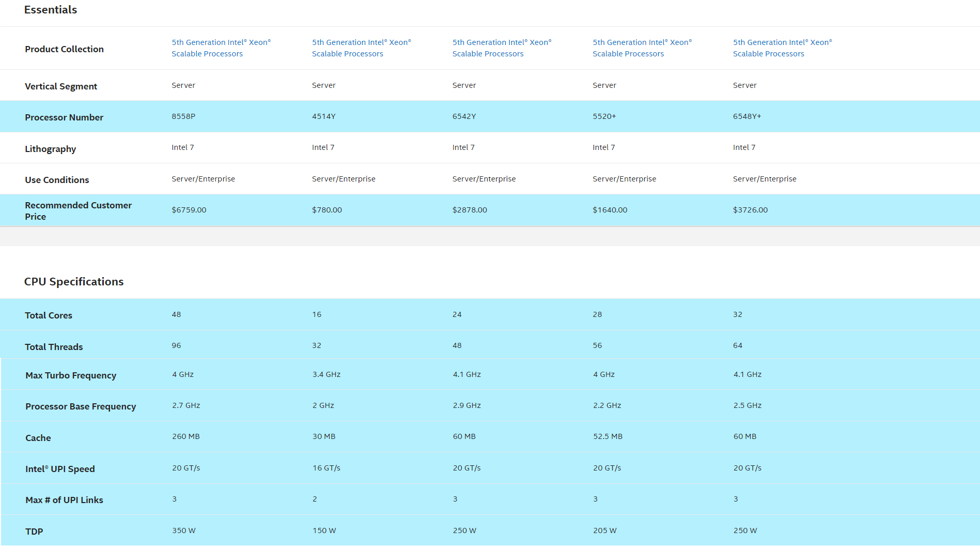Select the Lithography row label
This screenshot has width=980, height=546.
pos(51,149)
